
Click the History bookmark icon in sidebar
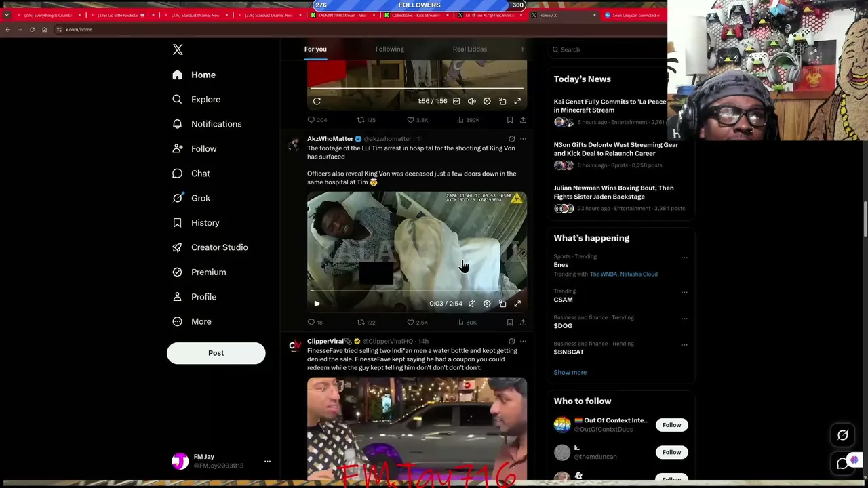coord(177,222)
